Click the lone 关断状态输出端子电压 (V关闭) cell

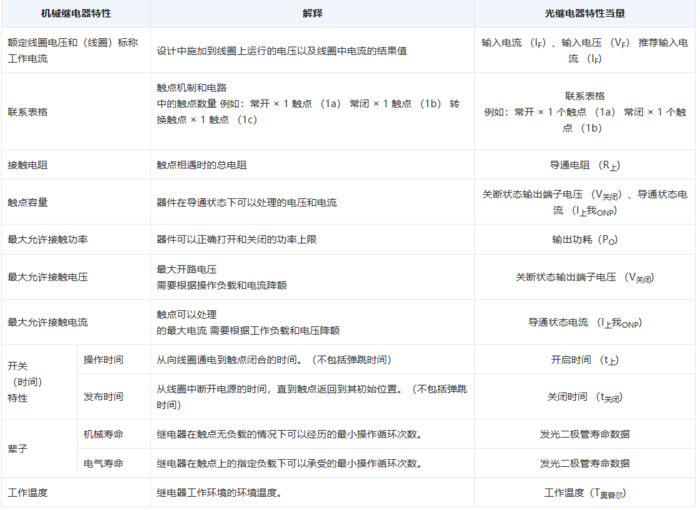pyautogui.click(x=584, y=277)
